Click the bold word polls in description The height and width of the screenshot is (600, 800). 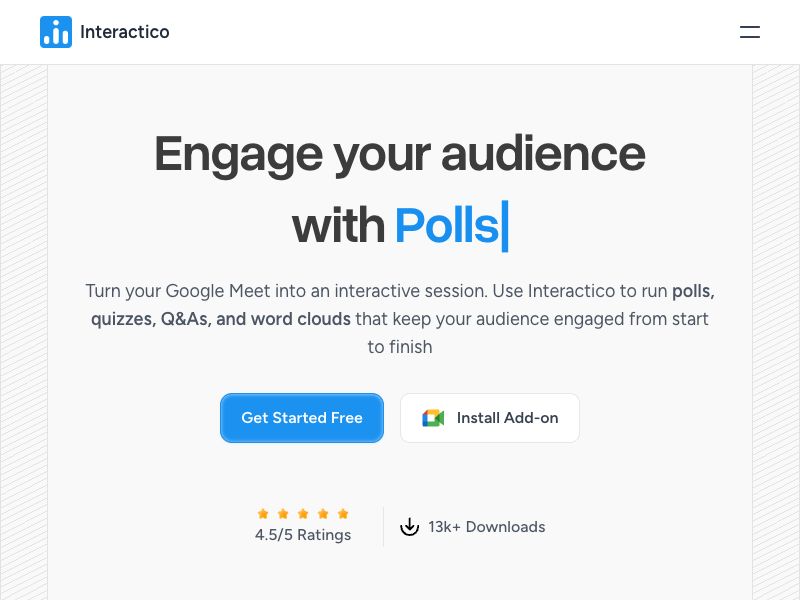693,291
